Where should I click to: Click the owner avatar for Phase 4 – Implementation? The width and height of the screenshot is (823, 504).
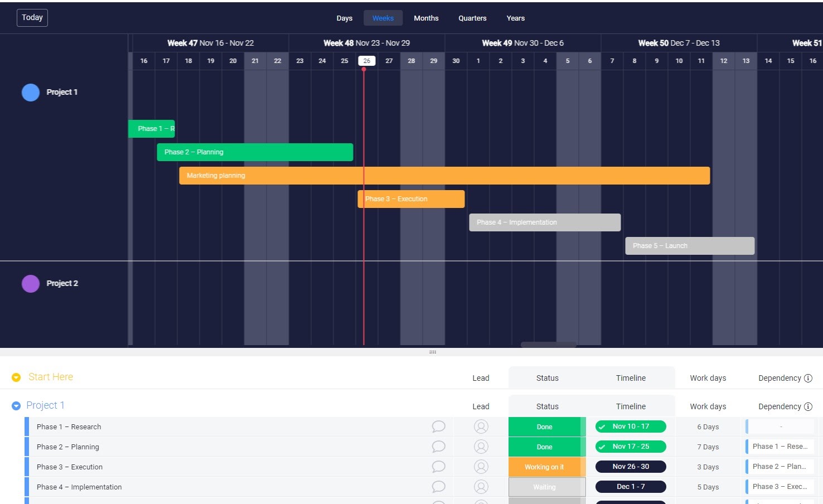pos(481,487)
